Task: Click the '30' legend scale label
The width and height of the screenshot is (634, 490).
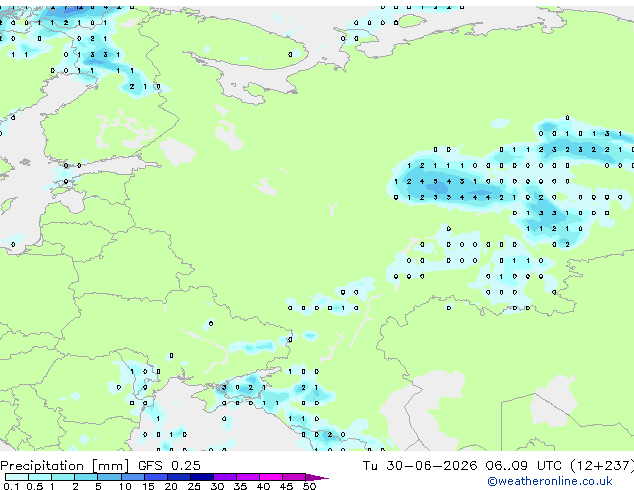Action: (217, 486)
